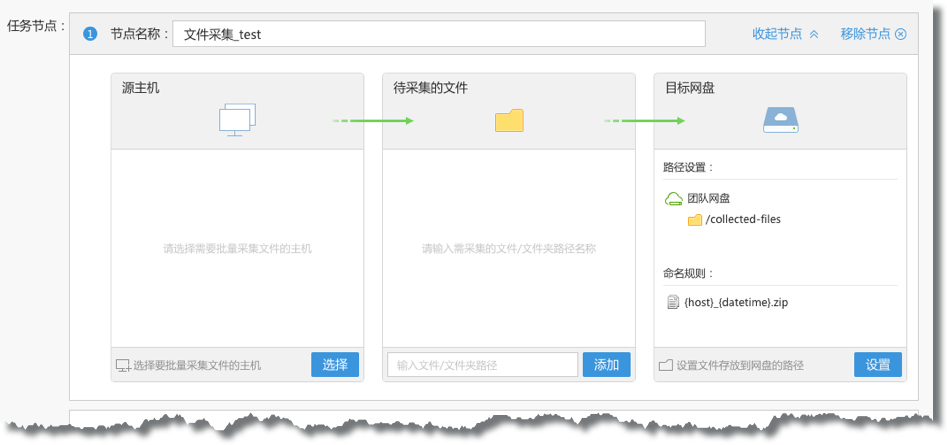947x445 pixels.
Task: Collapse the node with 收起节点
Action: (785, 34)
